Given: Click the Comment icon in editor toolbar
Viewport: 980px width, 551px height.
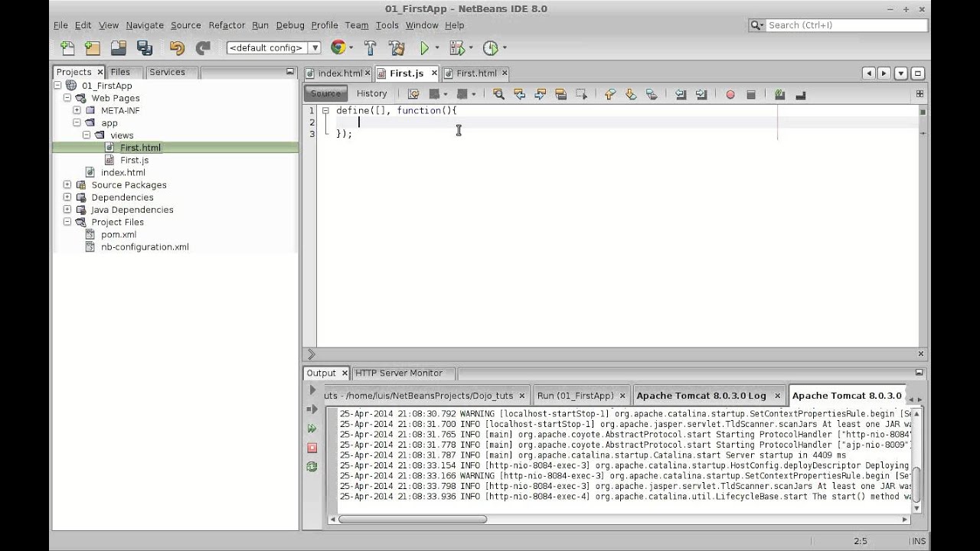Looking at the screenshot, I should click(779, 94).
